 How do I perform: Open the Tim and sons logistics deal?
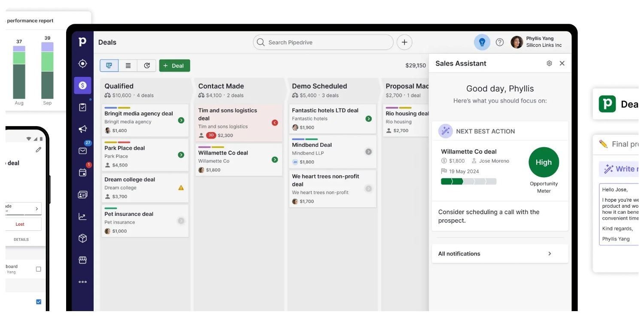(239, 123)
